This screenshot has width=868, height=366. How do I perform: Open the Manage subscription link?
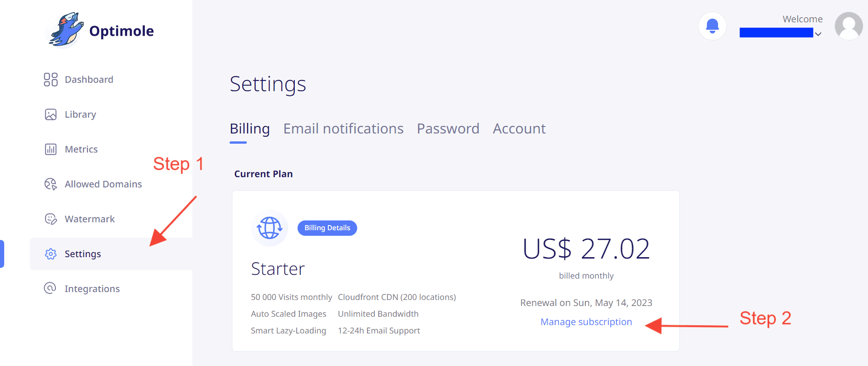(x=586, y=322)
